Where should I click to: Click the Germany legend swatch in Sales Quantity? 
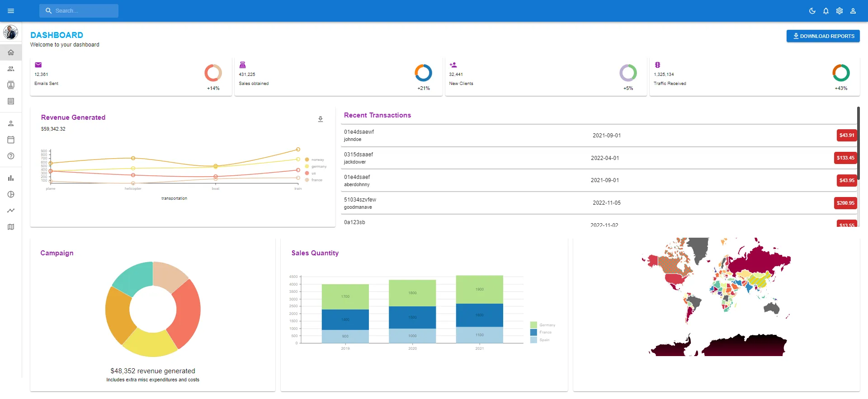point(533,325)
